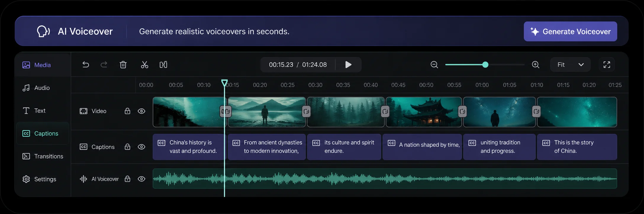Toggle lock on AI Voiceover track

pos(127,179)
